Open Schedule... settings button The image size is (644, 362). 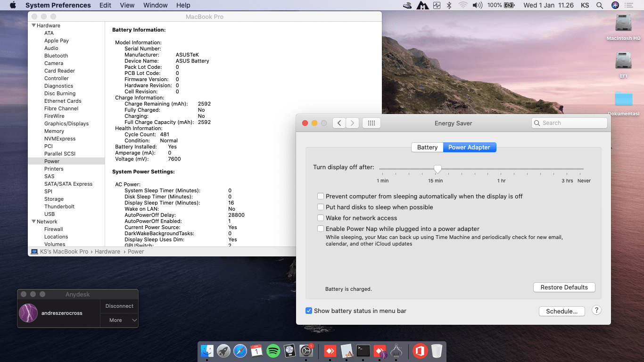[561, 311]
